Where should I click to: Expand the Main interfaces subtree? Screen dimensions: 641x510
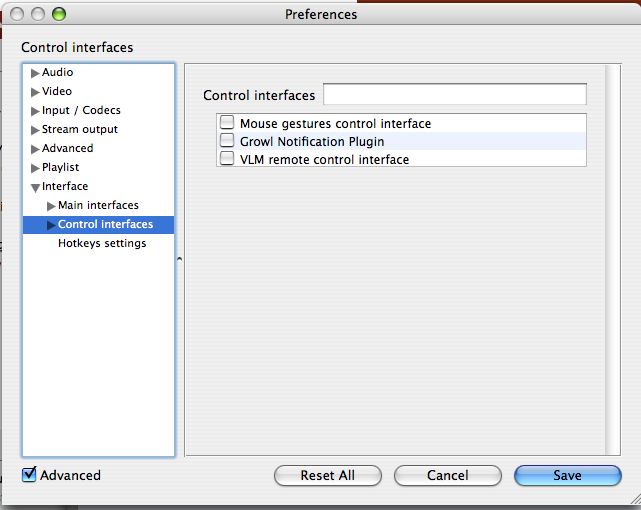coord(51,206)
